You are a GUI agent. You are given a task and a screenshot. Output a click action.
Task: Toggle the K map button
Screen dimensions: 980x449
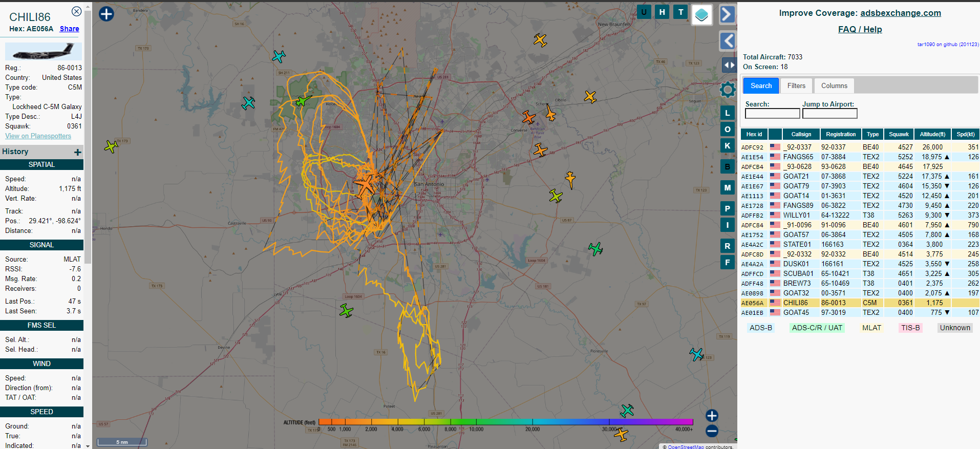point(728,145)
